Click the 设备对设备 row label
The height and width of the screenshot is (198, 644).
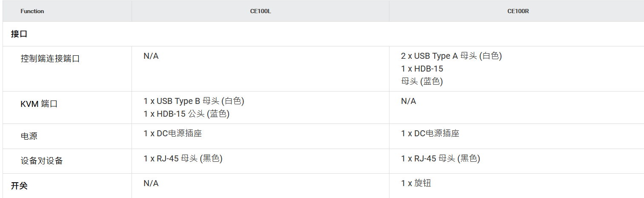42,161
